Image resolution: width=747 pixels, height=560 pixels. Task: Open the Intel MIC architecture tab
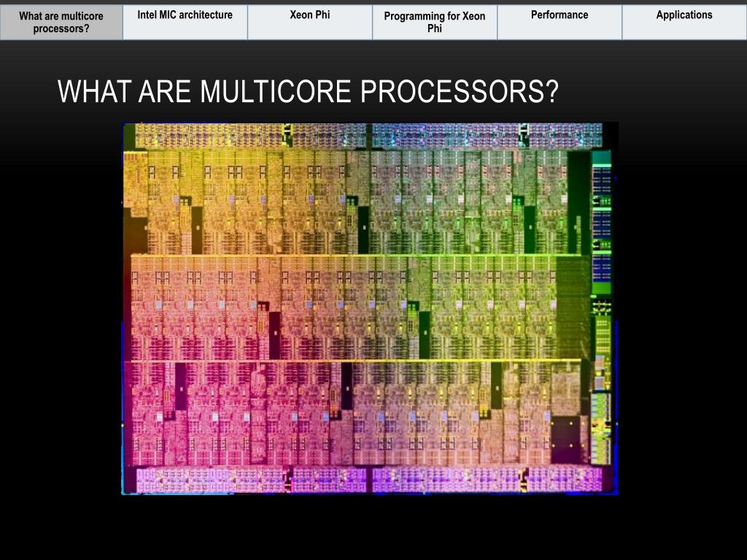(x=185, y=23)
